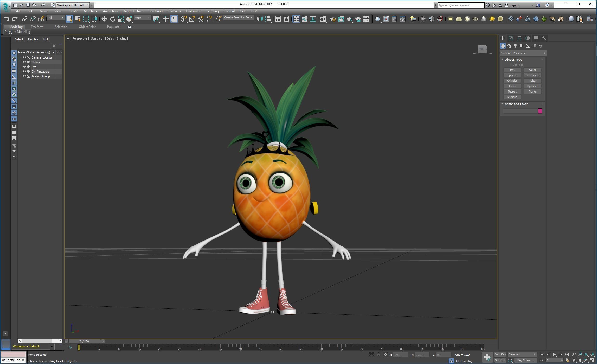Open the Modify panel tab icon
The height and width of the screenshot is (364, 597).
[511, 38]
